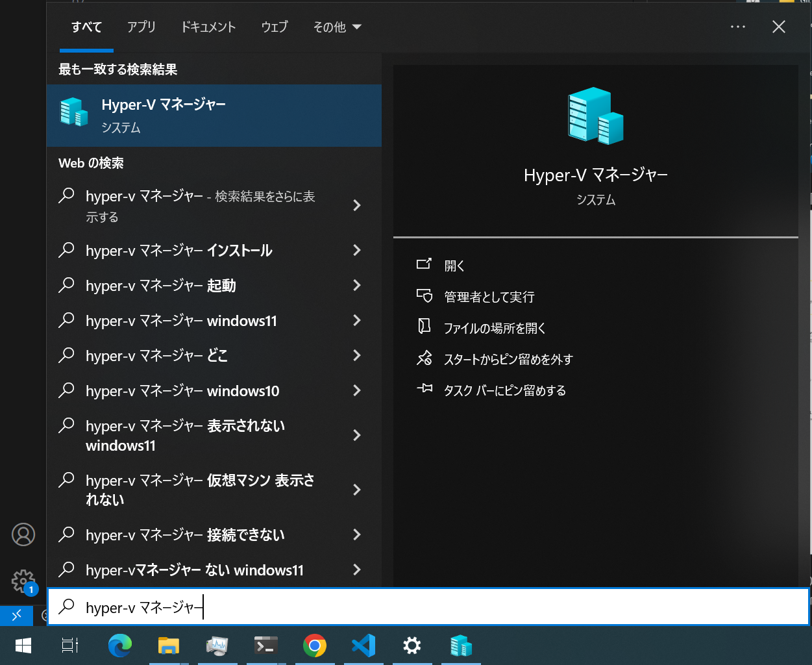Open the system monitor app on taskbar
The width and height of the screenshot is (812, 665).
point(217,646)
